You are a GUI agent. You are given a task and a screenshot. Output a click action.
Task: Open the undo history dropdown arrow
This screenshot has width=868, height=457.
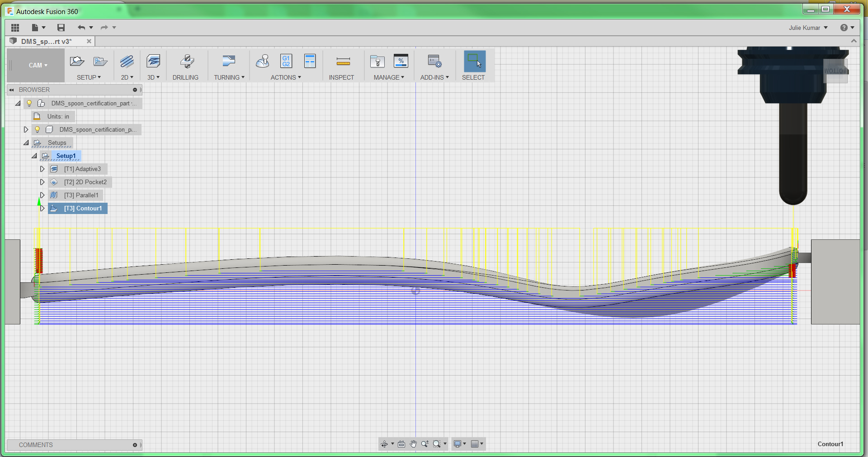coord(91,28)
